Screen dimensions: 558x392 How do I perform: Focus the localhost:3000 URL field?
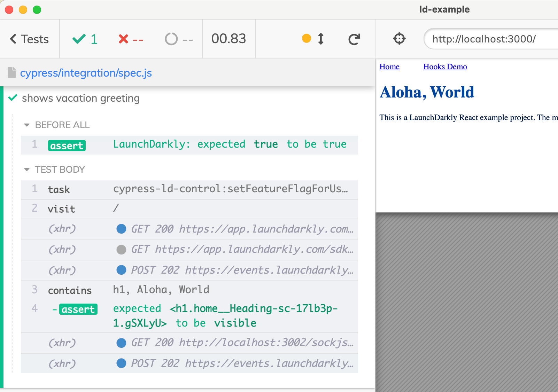(x=491, y=39)
